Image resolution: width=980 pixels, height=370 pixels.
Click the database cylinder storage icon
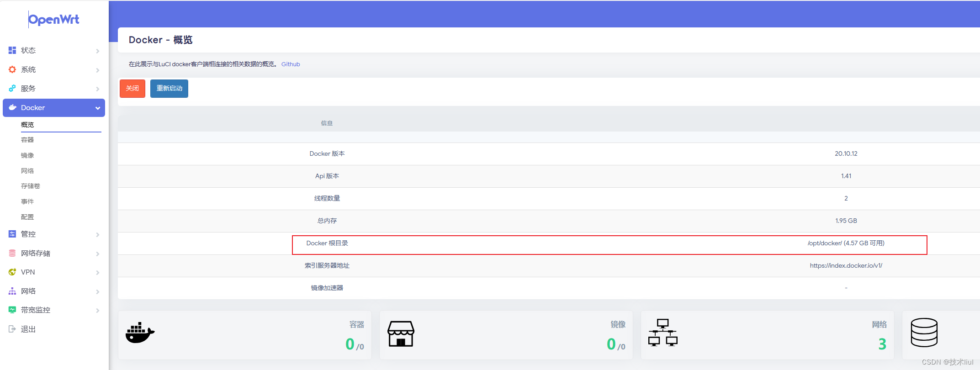pyautogui.click(x=924, y=333)
